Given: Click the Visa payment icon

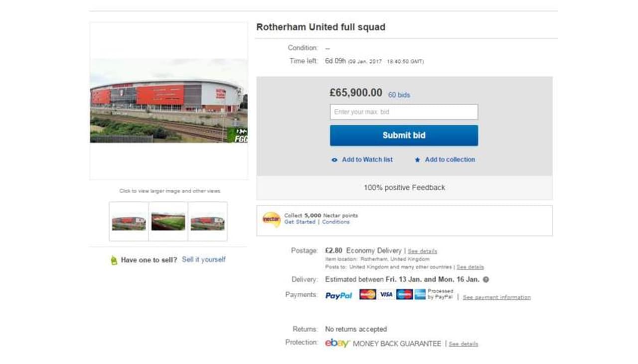Looking at the screenshot, I should pyautogui.click(x=386, y=294).
